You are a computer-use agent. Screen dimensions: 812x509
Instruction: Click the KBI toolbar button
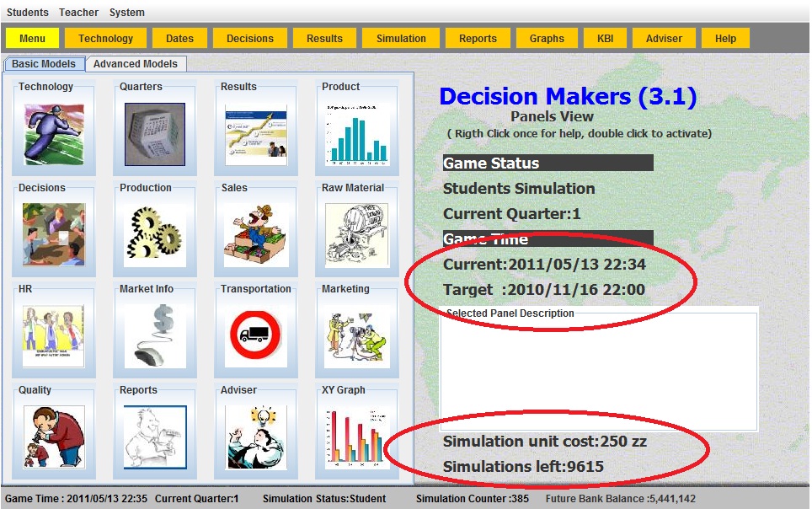pyautogui.click(x=605, y=39)
